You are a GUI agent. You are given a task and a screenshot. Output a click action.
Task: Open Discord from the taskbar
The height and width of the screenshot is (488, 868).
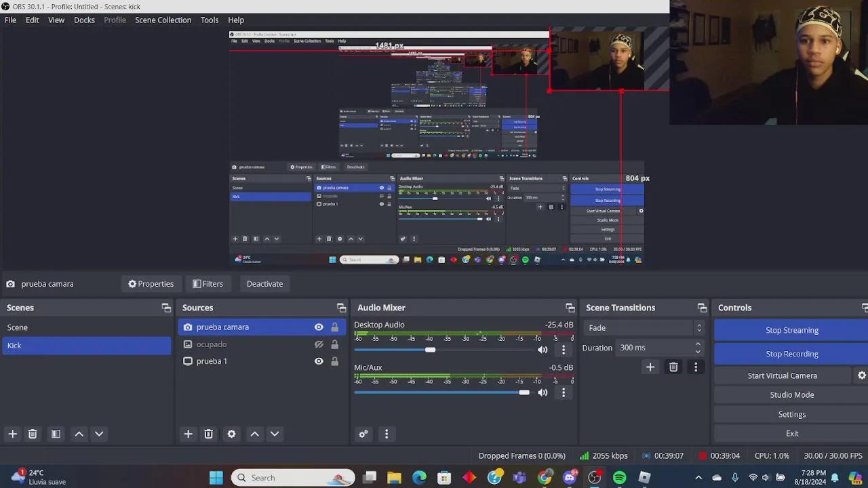click(570, 478)
